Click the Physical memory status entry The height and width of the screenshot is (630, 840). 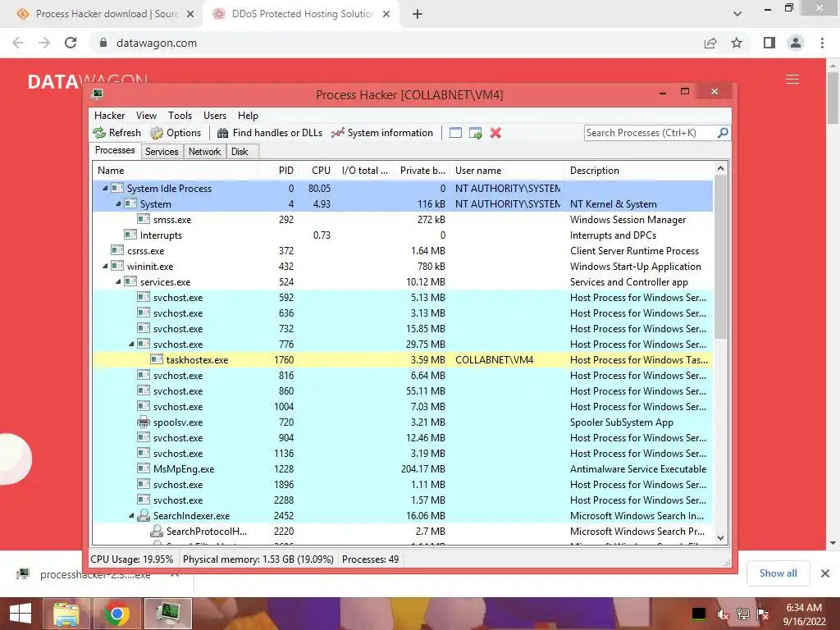pos(258,559)
